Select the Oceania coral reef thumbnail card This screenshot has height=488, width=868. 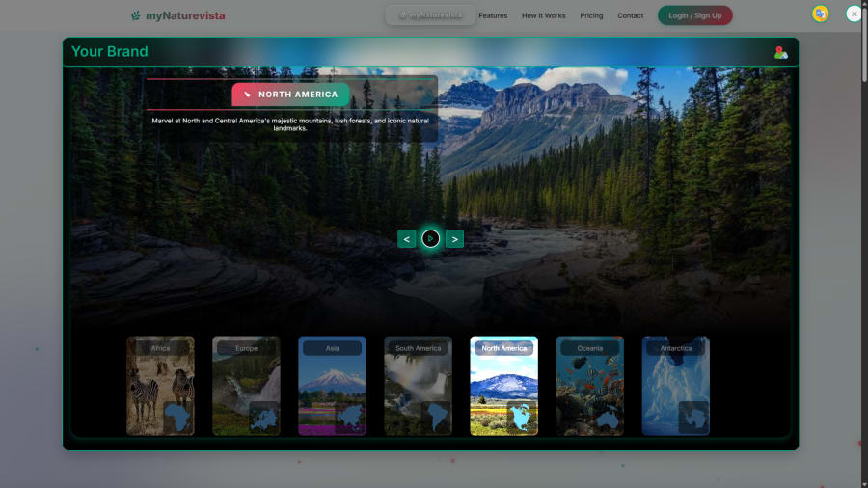pos(590,386)
